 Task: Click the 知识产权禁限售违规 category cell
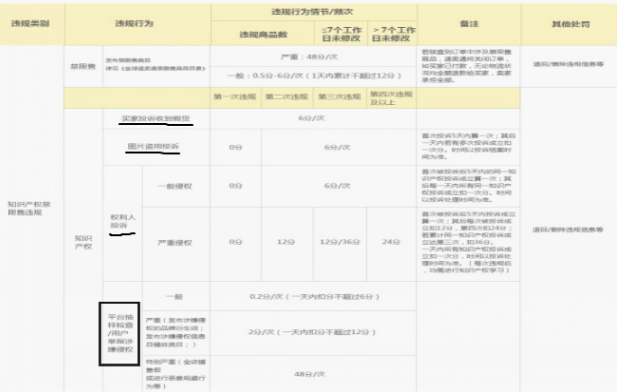29,208
